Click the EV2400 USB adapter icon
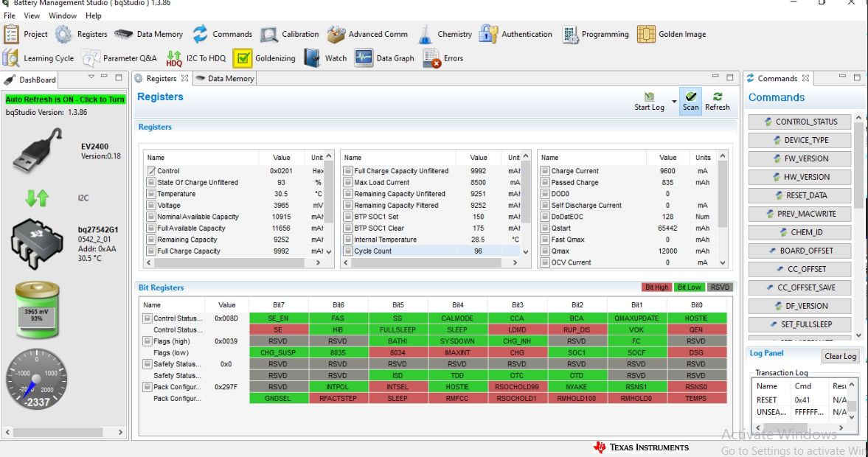Image resolution: width=868 pixels, height=457 pixels. 37,150
